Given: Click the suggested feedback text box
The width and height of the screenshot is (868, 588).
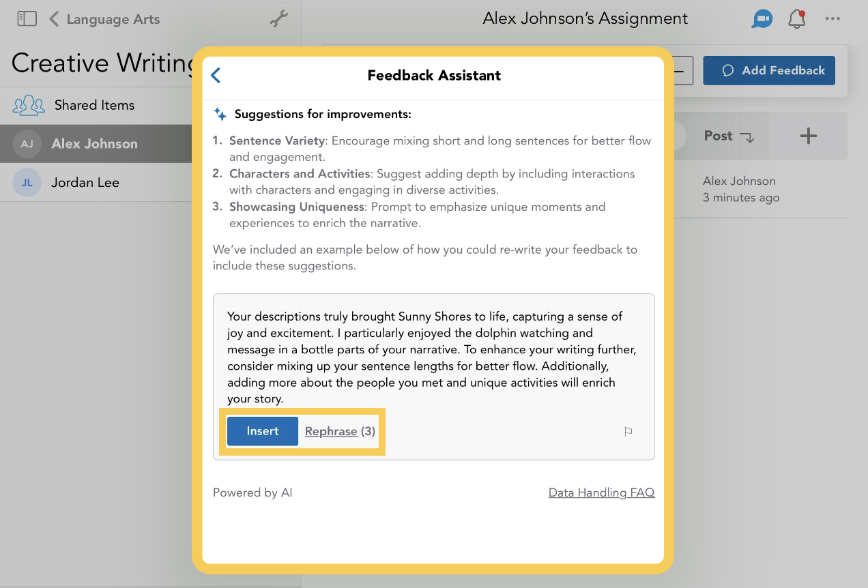Looking at the screenshot, I should coord(434,377).
